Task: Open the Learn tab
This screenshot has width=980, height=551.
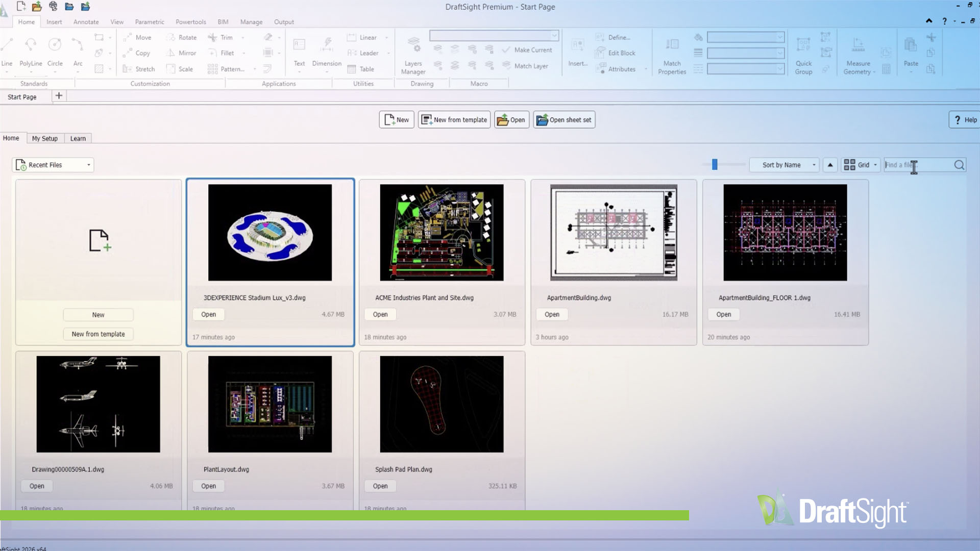Action: point(78,138)
